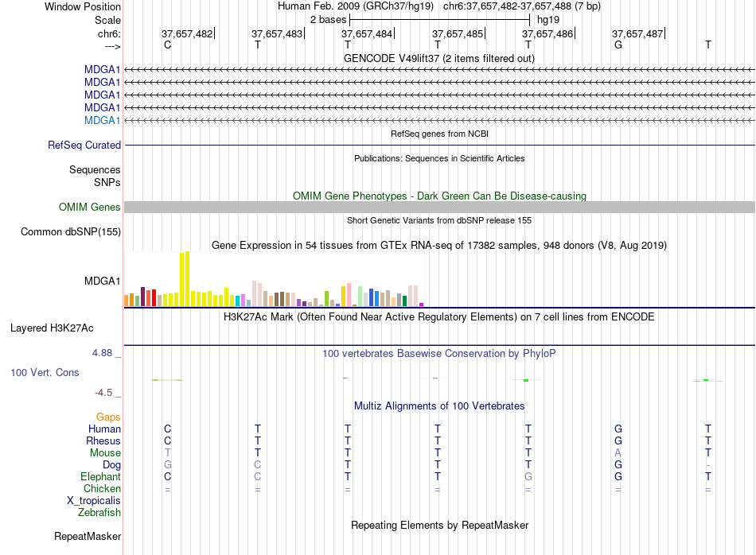Click the orange Gaps label
This screenshot has width=756, height=555.
tap(108, 417)
